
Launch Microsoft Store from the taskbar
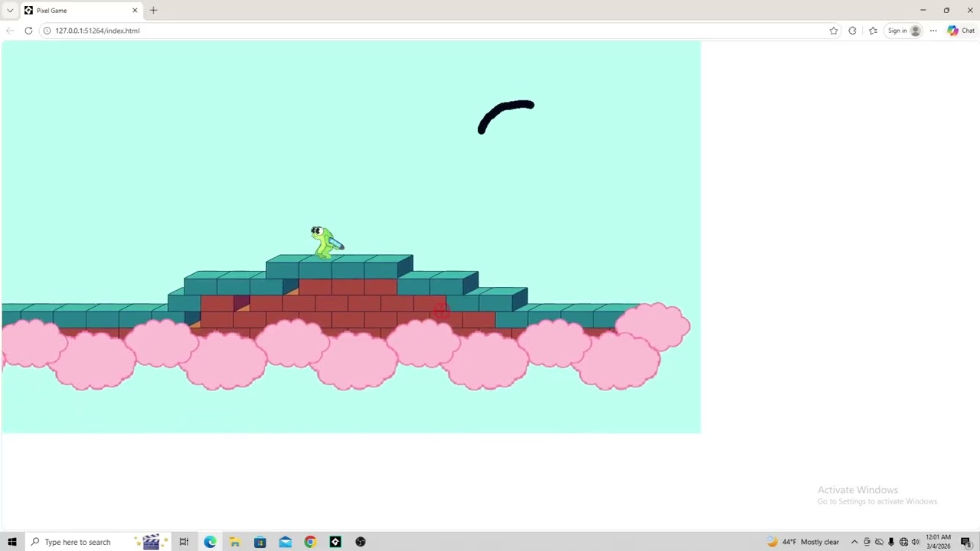260,542
